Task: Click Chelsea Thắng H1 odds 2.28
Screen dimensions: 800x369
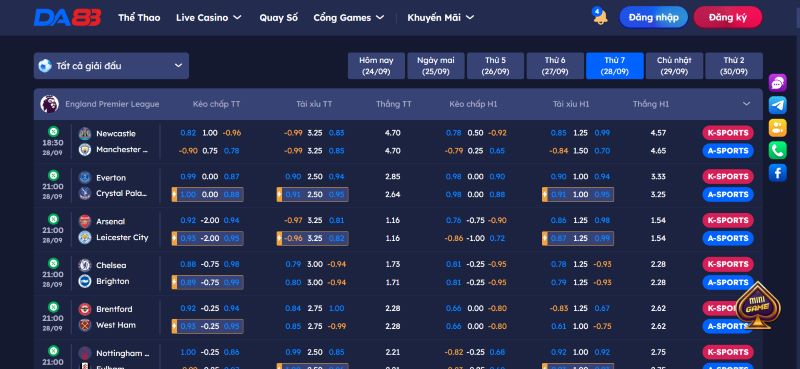Action: pyautogui.click(x=658, y=264)
